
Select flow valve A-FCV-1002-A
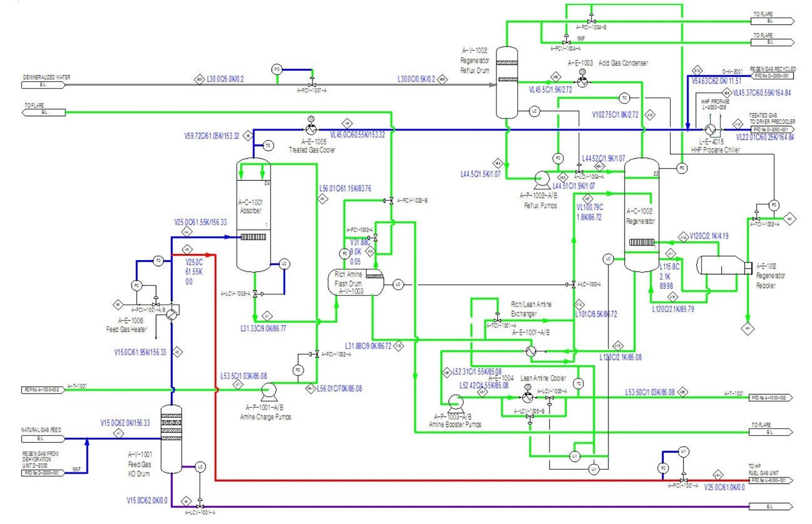[x=316, y=354]
